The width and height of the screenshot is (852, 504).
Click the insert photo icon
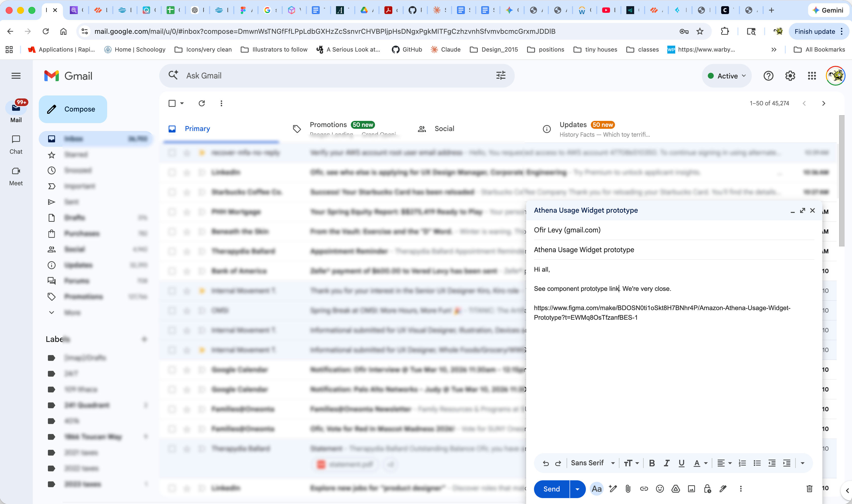(691, 489)
